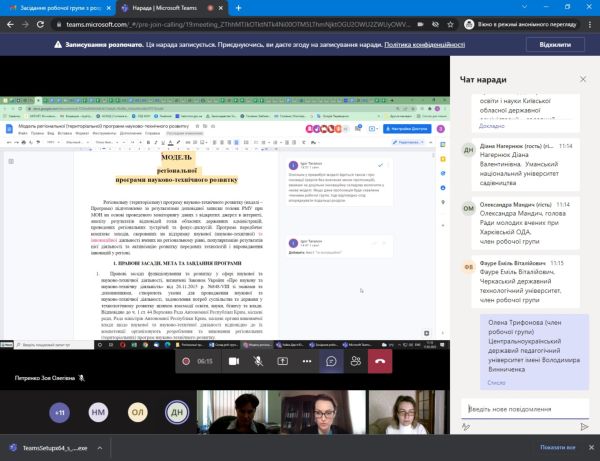Viewport: 600px width, 461px height.
Task: Open a new browser tab
Action: [x=238, y=7]
